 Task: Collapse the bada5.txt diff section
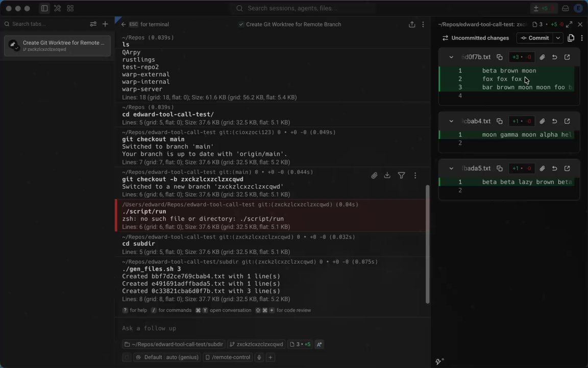(x=451, y=169)
